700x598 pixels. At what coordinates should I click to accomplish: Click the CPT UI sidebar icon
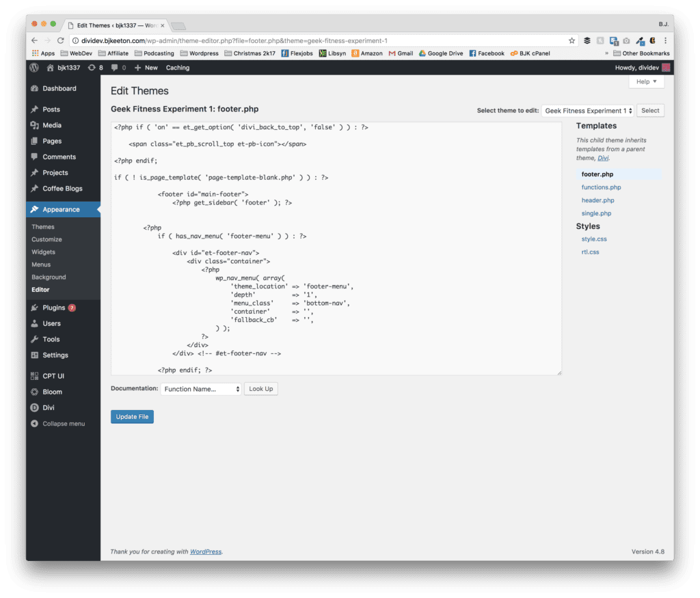tap(36, 375)
